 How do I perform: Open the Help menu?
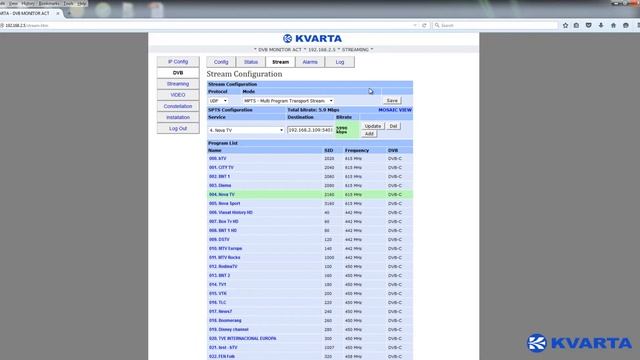point(82,3)
